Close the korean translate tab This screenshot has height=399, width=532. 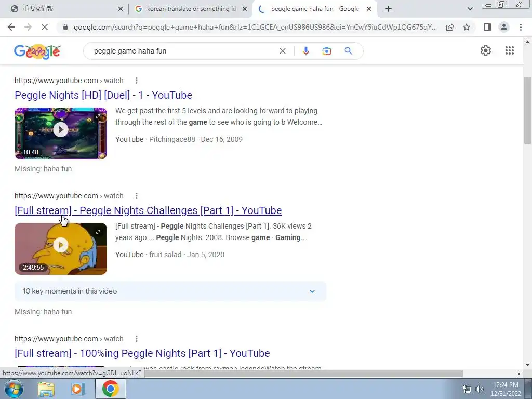[245, 9]
